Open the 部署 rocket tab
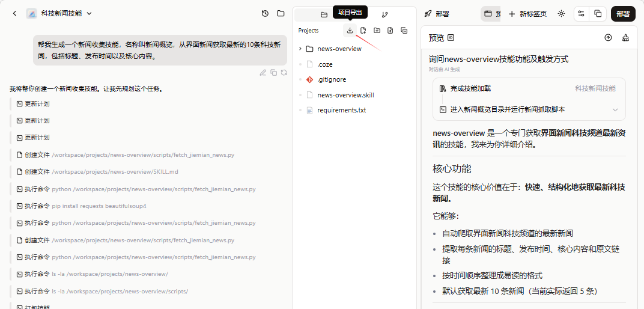This screenshot has height=309, width=644. click(x=437, y=14)
